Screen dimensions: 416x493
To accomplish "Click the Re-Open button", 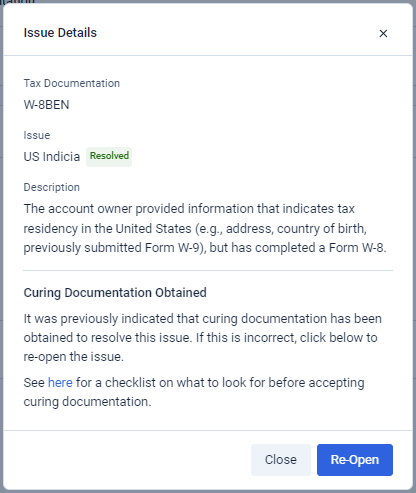I will 355,460.
